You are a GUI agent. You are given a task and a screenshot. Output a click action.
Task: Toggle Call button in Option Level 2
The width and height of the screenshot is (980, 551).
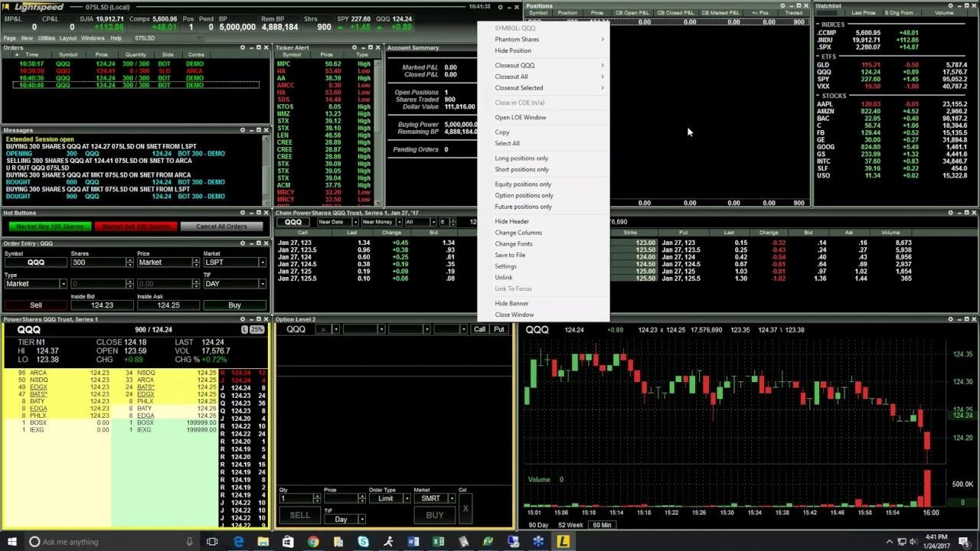click(479, 330)
